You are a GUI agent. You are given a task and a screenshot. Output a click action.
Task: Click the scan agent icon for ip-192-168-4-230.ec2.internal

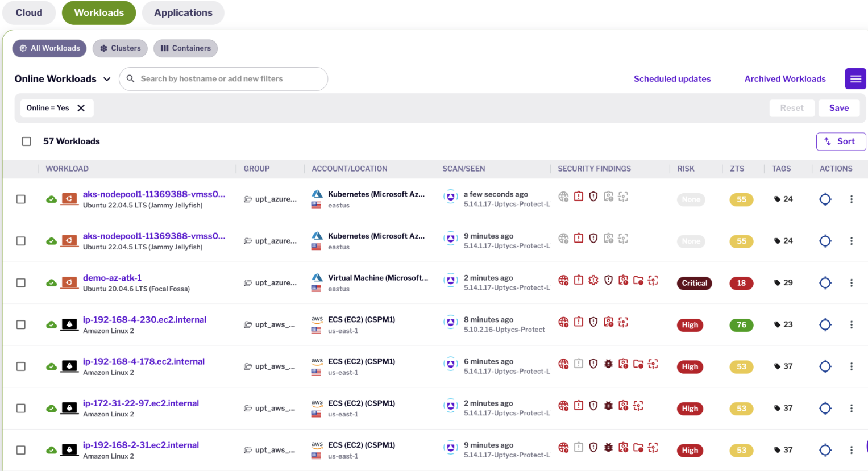click(x=451, y=322)
